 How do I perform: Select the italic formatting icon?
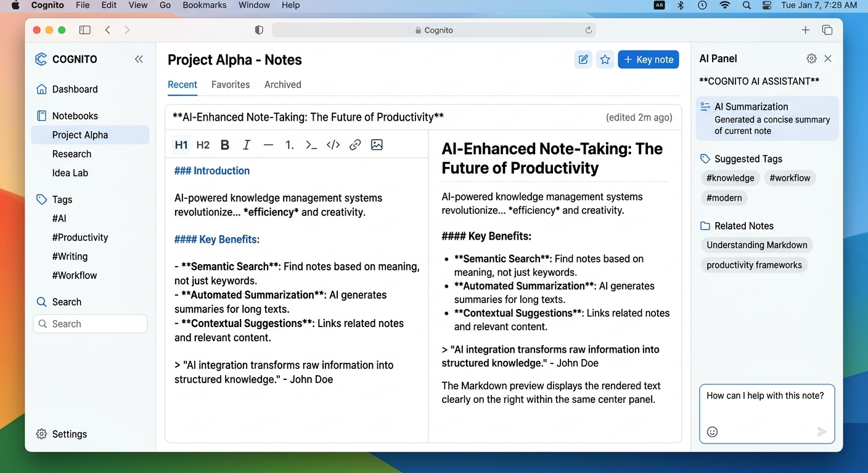[x=247, y=145]
